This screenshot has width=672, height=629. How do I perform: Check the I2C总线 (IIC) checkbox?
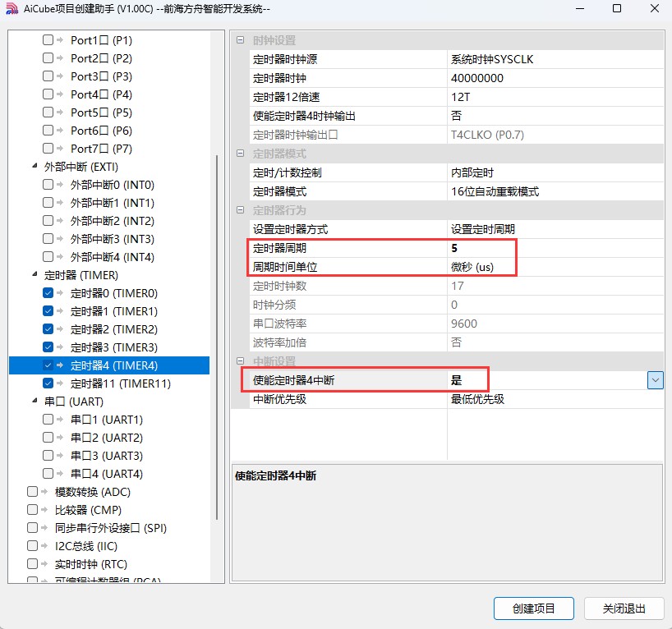tap(32, 546)
